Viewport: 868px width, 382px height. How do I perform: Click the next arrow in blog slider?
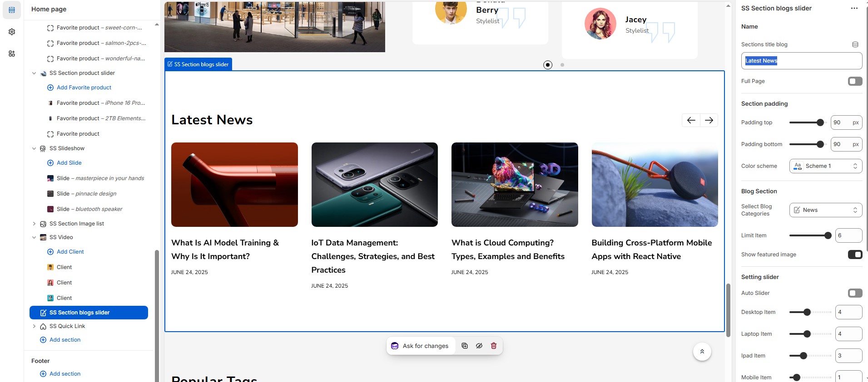709,120
